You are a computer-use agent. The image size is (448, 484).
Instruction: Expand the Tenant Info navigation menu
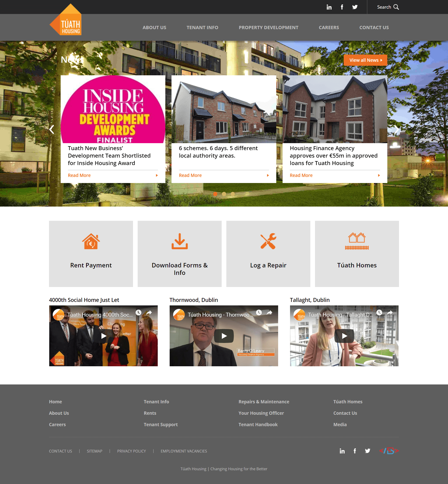[203, 27]
